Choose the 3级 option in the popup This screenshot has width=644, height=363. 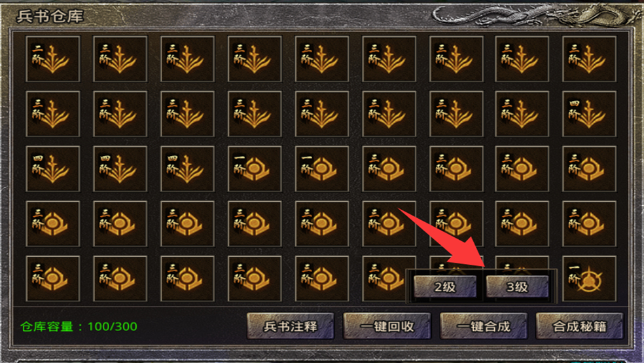tap(517, 286)
